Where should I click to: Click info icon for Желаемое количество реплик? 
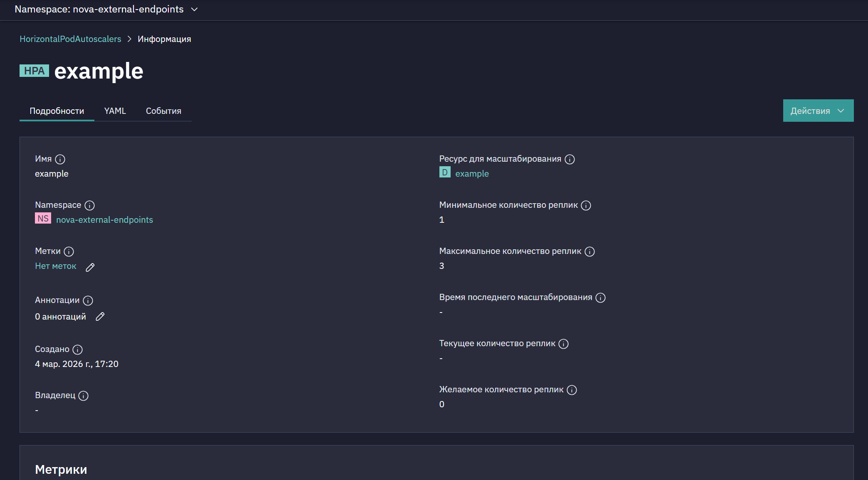[x=572, y=390]
